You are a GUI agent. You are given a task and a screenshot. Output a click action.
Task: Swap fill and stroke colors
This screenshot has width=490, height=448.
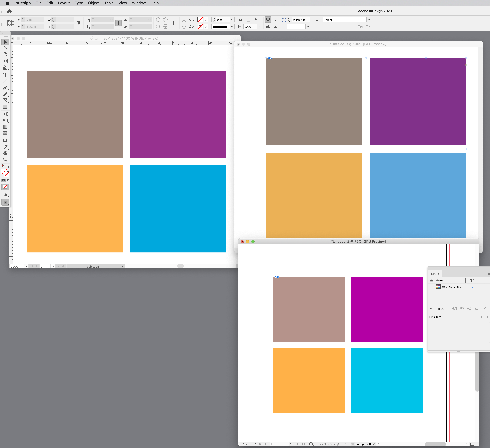(7, 166)
